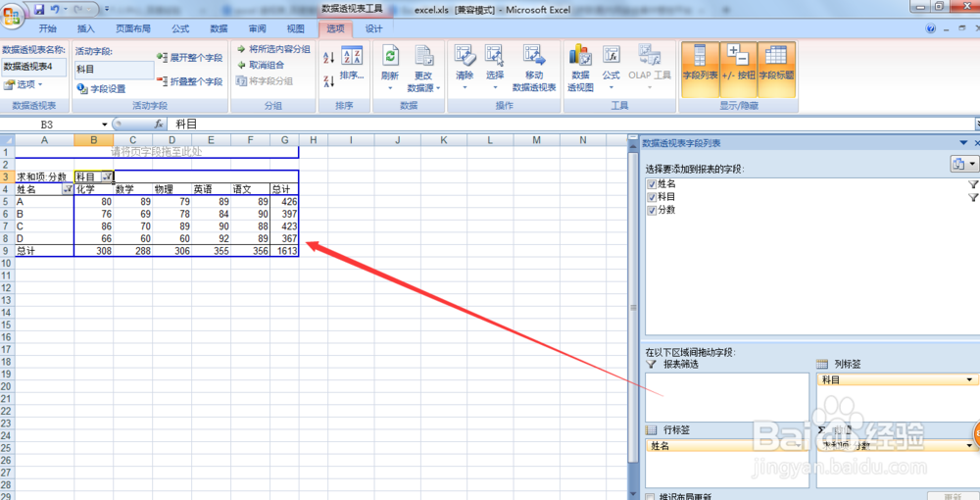This screenshot has height=500, width=980.
Task: Collapse entire field with 折叠整个字段
Action: click(190, 82)
